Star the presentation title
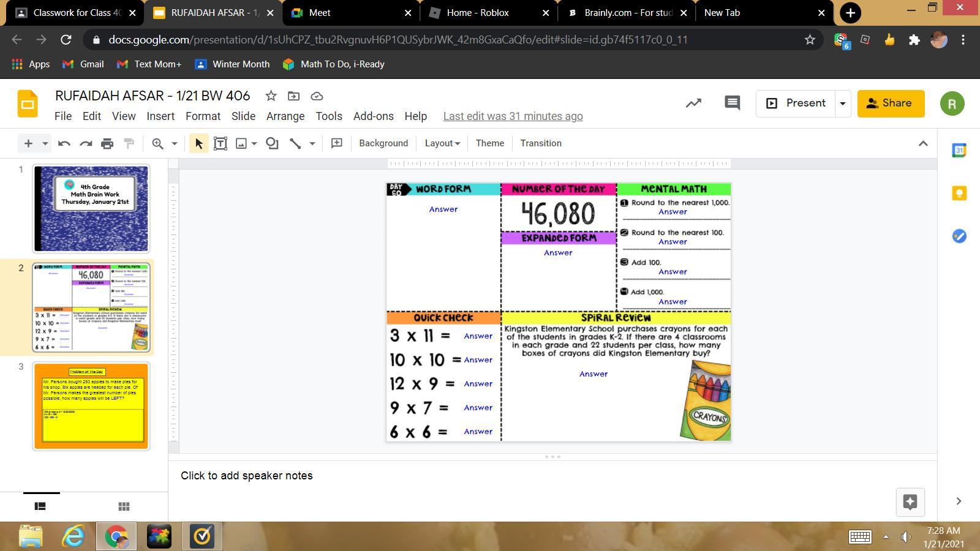Image resolution: width=980 pixels, height=551 pixels. [271, 96]
